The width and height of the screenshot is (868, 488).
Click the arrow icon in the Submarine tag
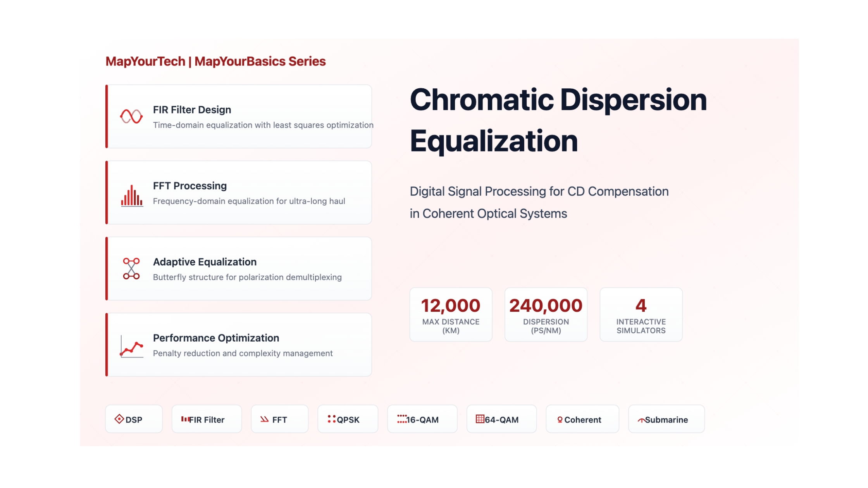tap(641, 420)
